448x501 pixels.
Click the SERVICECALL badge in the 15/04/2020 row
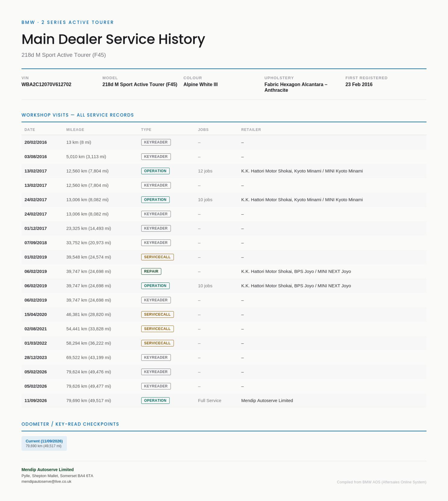[157, 314]
